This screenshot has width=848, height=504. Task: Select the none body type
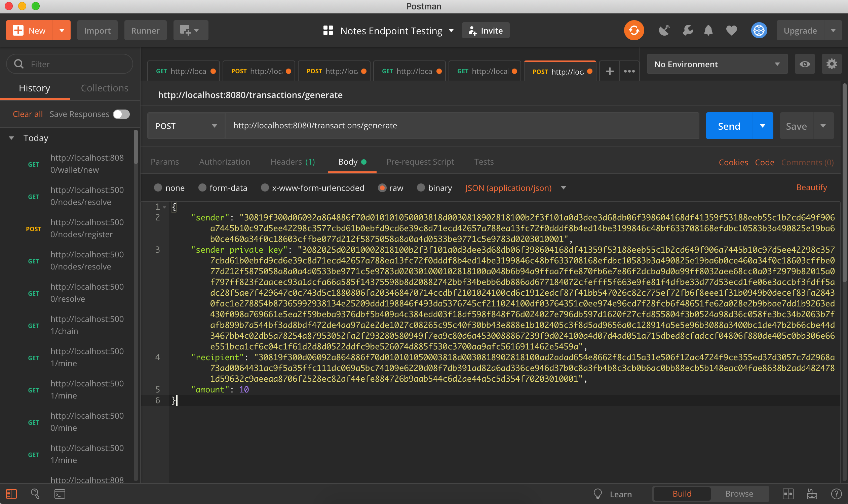tap(158, 187)
